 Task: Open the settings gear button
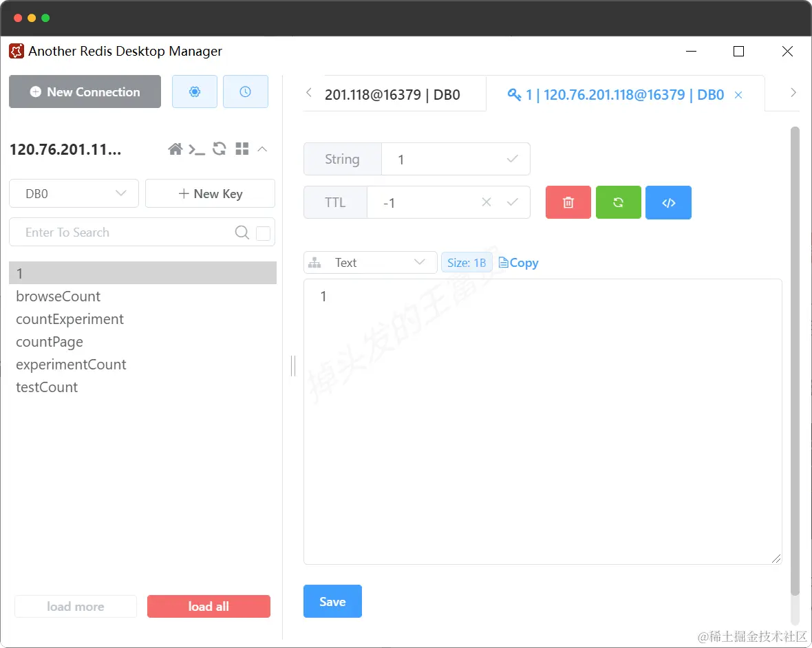[x=195, y=91]
